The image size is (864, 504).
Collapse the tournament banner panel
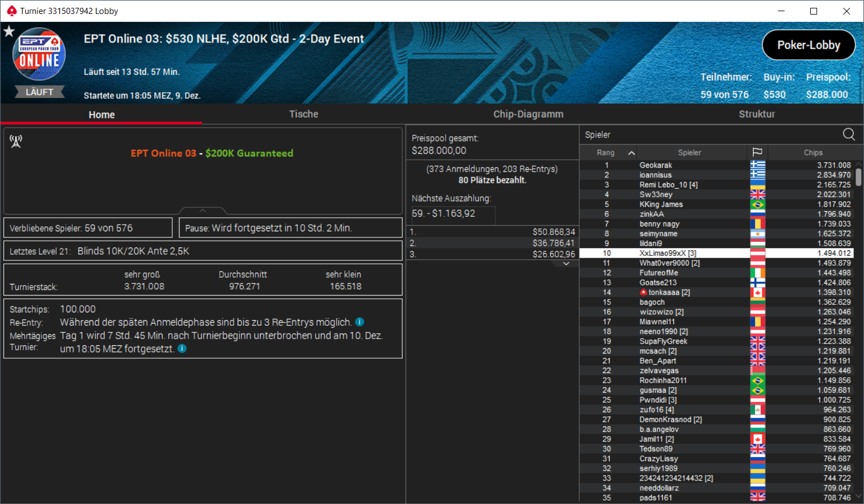(x=202, y=211)
